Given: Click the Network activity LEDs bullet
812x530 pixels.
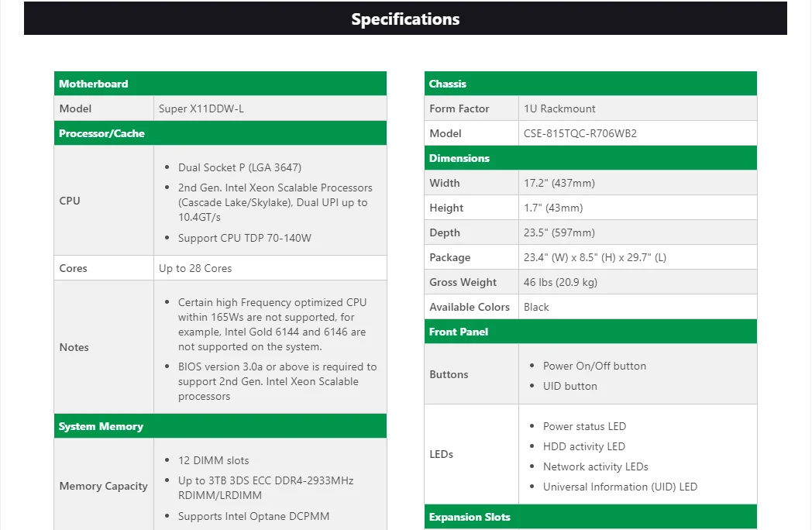Looking at the screenshot, I should (596, 466).
